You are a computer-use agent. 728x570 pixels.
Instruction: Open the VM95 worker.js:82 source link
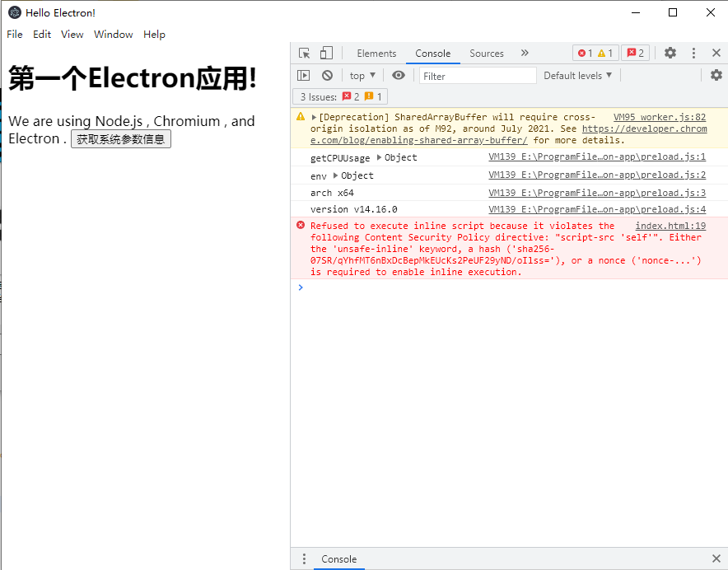coord(660,117)
